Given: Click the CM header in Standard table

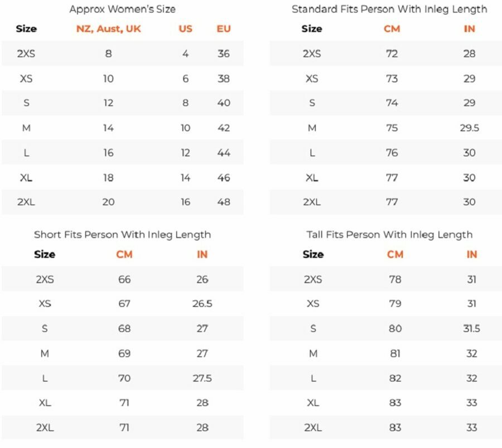Looking at the screenshot, I should click(x=392, y=29).
